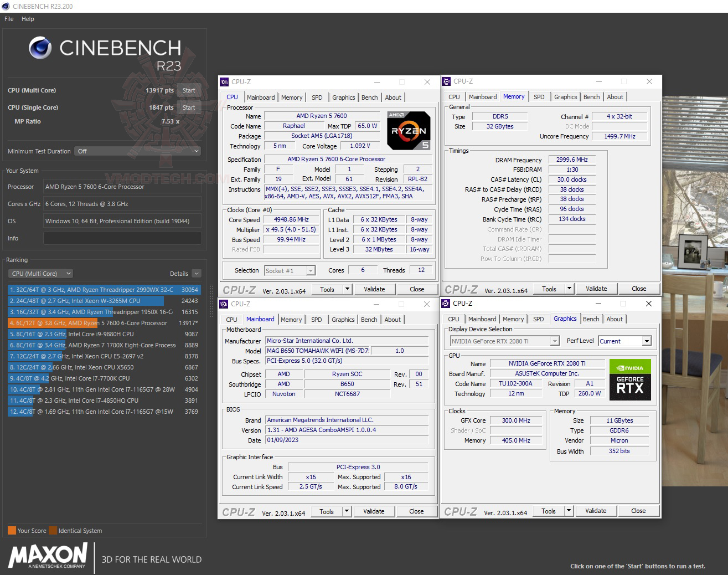Open the Perf Level dropdown showing Current
Viewport: 728px width, 575px height.
624,341
